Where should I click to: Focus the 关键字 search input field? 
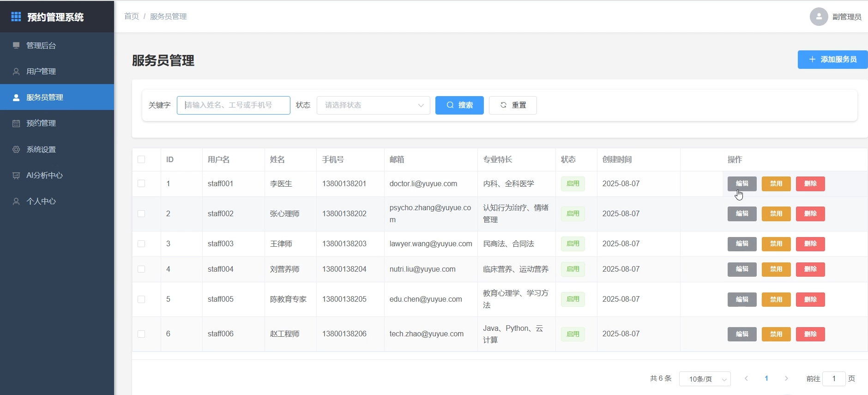pyautogui.click(x=233, y=105)
